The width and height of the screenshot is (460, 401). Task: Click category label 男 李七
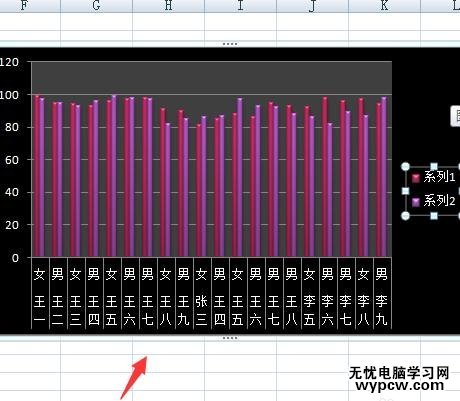pos(345,297)
